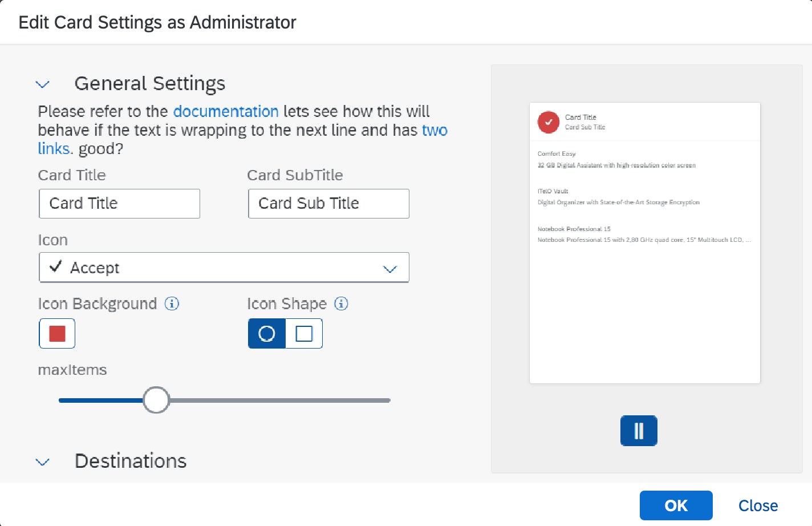
Task: Collapse the General Settings section
Action: pos(43,84)
